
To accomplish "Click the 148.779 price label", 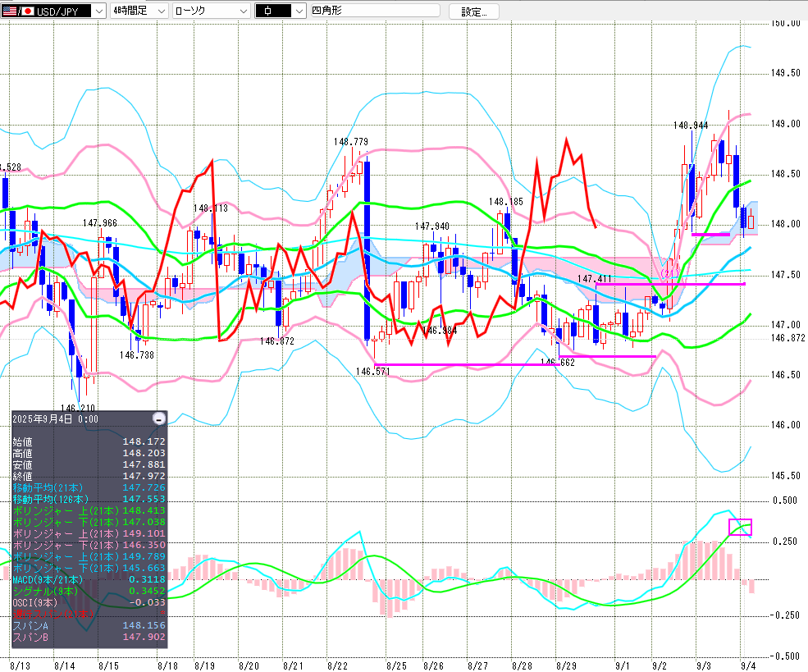I will click(350, 142).
